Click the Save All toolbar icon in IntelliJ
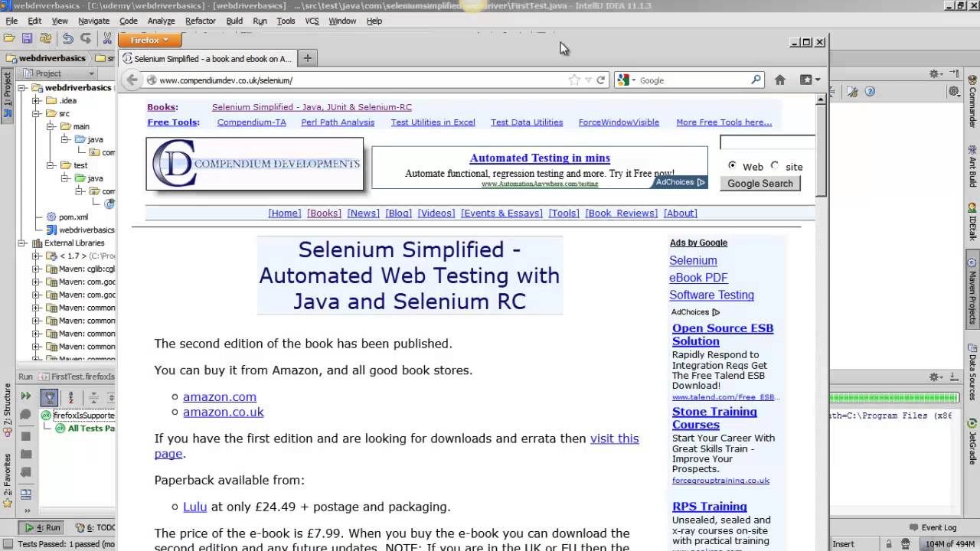980x551 pixels. coord(28,38)
